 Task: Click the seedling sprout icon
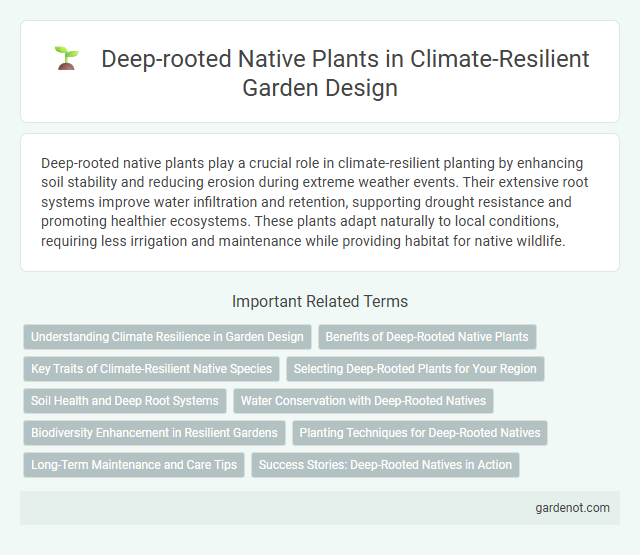click(x=67, y=58)
